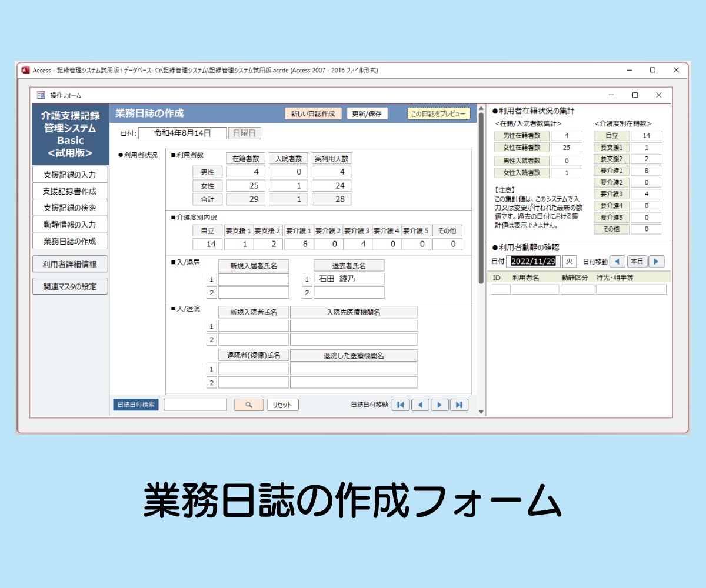Click the リセット button
The width and height of the screenshot is (706, 588).
pyautogui.click(x=283, y=405)
